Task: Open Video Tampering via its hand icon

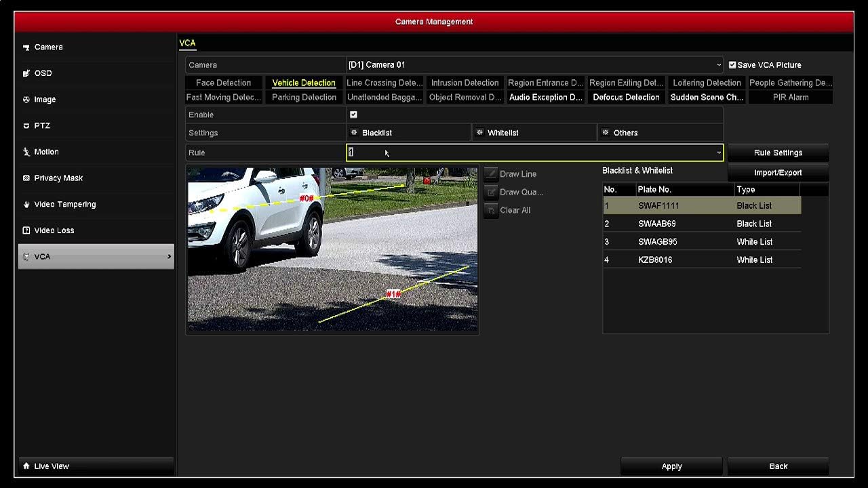Action: tap(27, 204)
